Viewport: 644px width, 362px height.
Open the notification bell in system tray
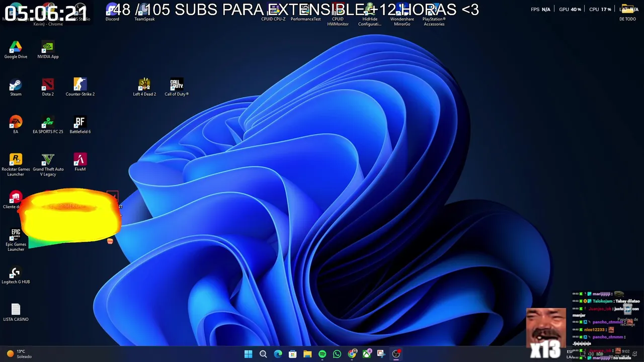coord(635,354)
